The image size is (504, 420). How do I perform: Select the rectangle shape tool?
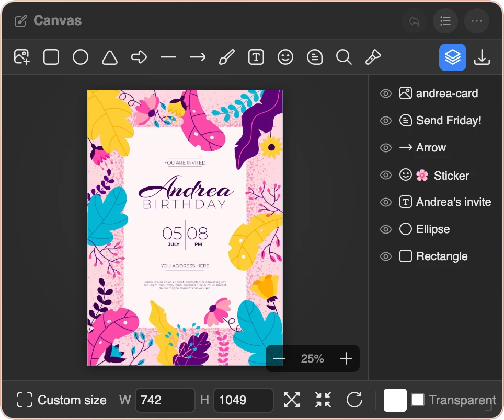tap(51, 57)
